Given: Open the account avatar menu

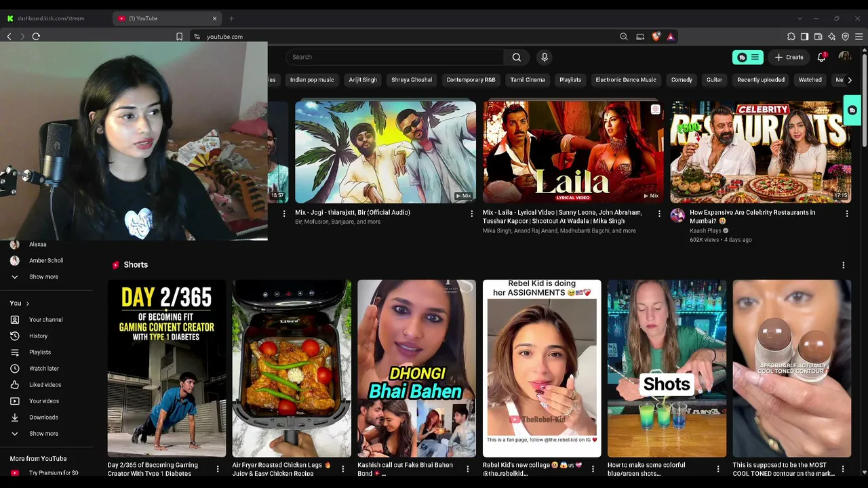Looking at the screenshot, I should pyautogui.click(x=844, y=57).
